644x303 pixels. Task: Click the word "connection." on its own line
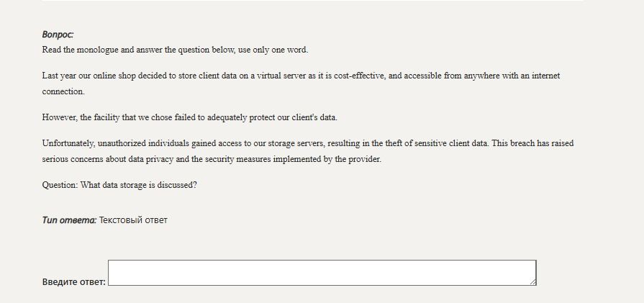[63, 91]
